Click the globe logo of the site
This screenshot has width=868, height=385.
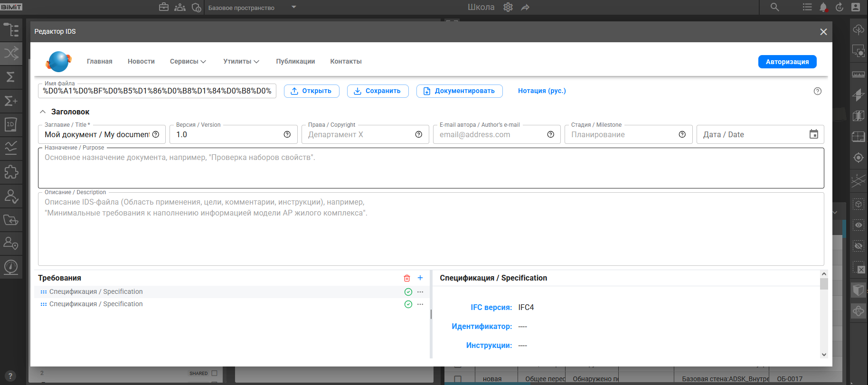pyautogui.click(x=59, y=61)
